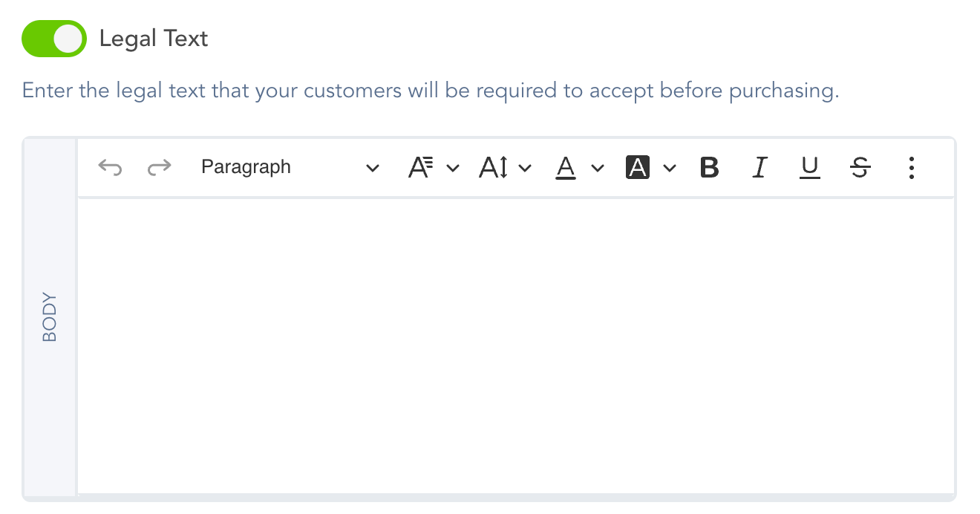The height and width of the screenshot is (514, 980).
Task: Toggle bold formatting
Action: [x=710, y=168]
